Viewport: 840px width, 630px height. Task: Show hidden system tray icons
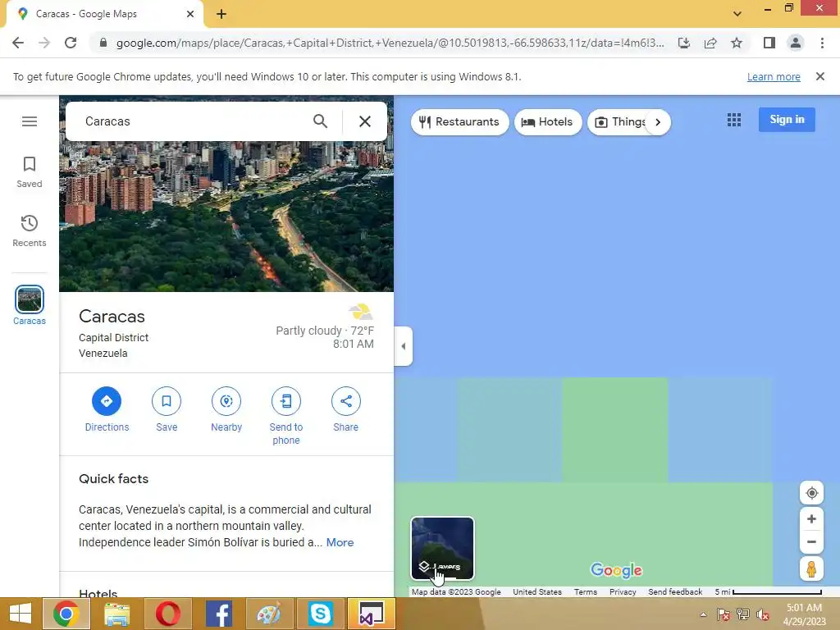point(703,614)
